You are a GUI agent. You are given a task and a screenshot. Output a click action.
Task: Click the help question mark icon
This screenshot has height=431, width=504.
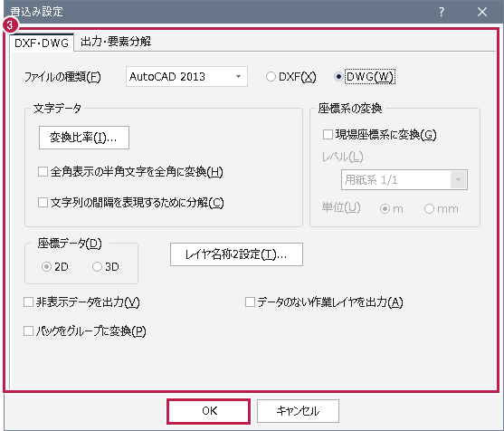point(442,12)
